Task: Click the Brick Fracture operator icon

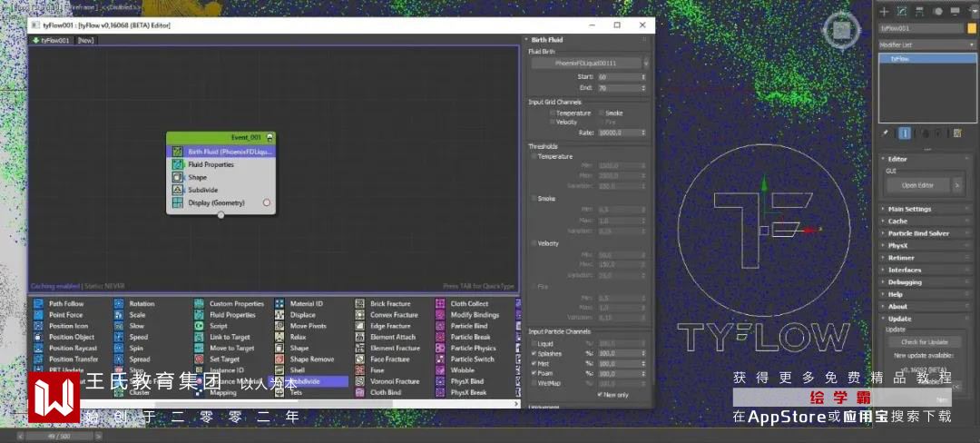Action: click(360, 304)
